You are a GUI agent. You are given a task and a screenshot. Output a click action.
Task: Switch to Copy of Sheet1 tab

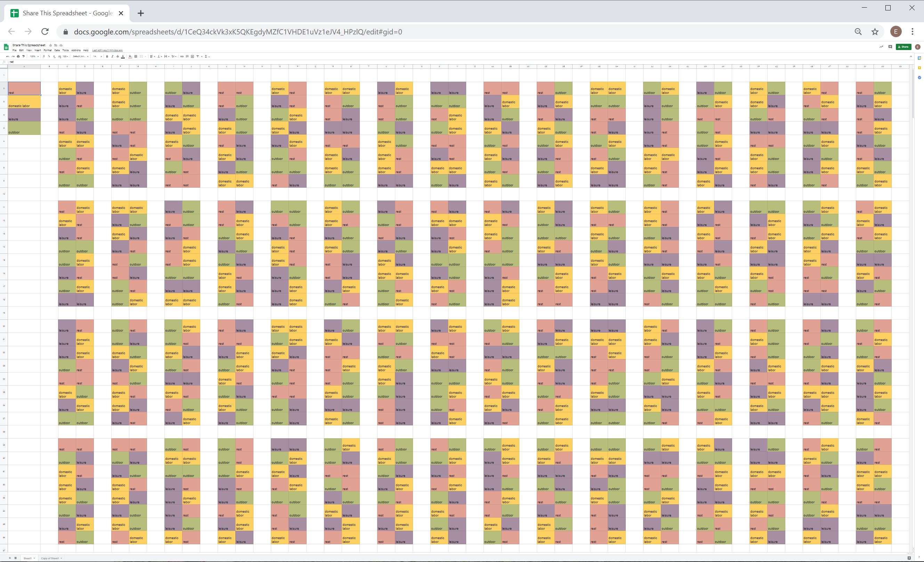pyautogui.click(x=50, y=558)
